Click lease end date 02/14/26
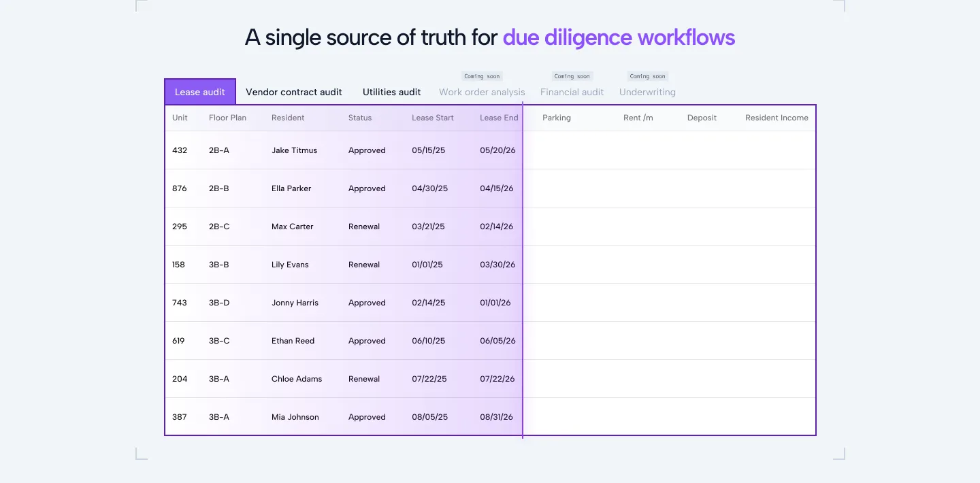This screenshot has width=980, height=483. point(497,227)
